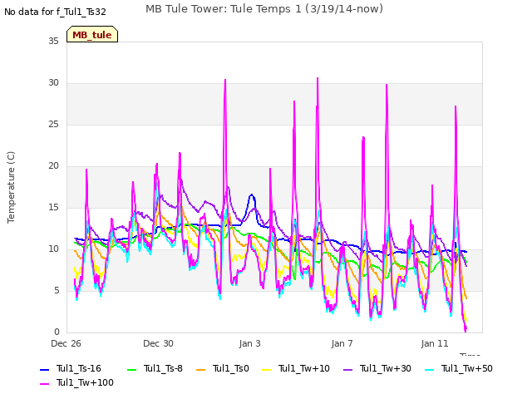Click the 15 y-axis tick label

coord(53,208)
